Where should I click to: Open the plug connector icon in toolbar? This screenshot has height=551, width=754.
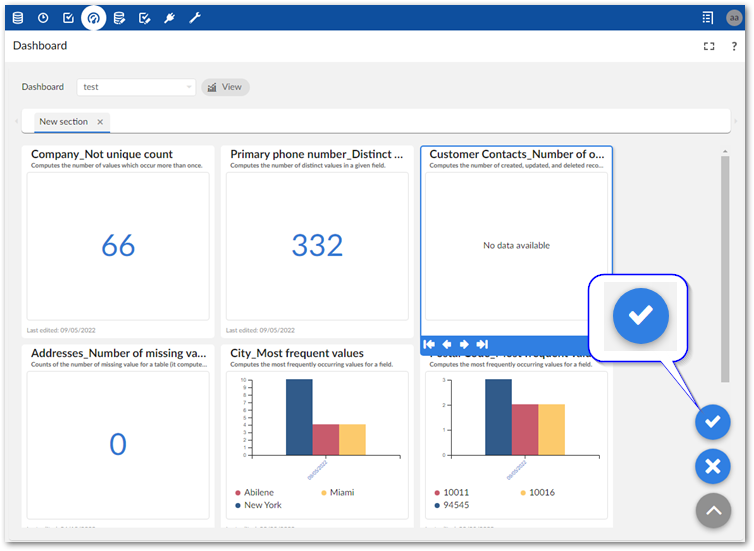tap(170, 18)
